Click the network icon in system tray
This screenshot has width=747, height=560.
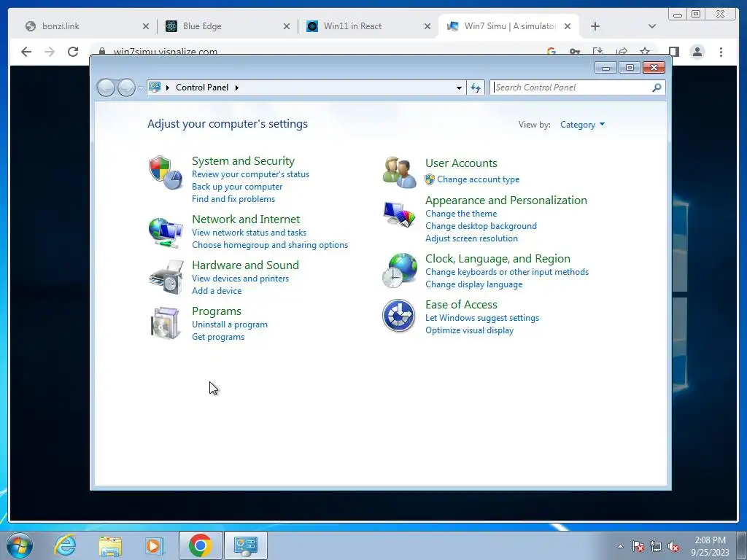click(656, 546)
